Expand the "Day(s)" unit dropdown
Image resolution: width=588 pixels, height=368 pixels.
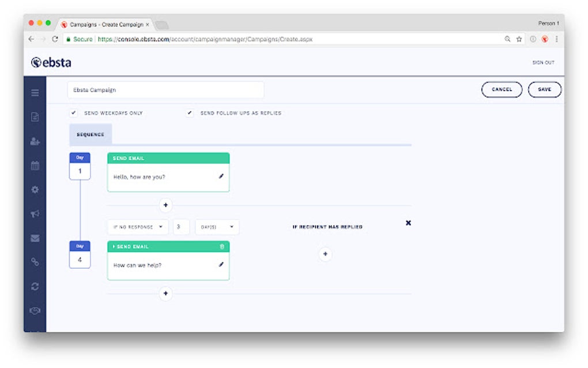(x=217, y=227)
